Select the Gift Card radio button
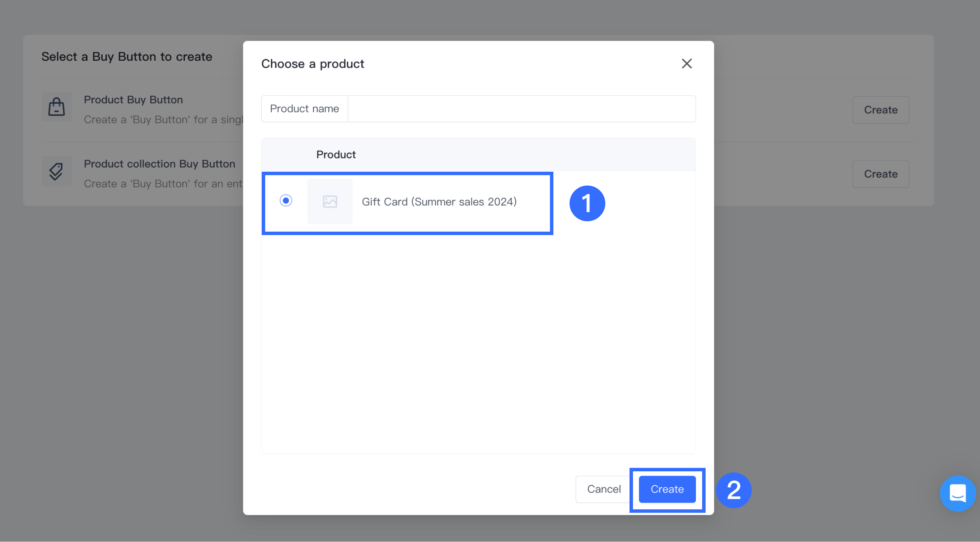 click(x=286, y=201)
